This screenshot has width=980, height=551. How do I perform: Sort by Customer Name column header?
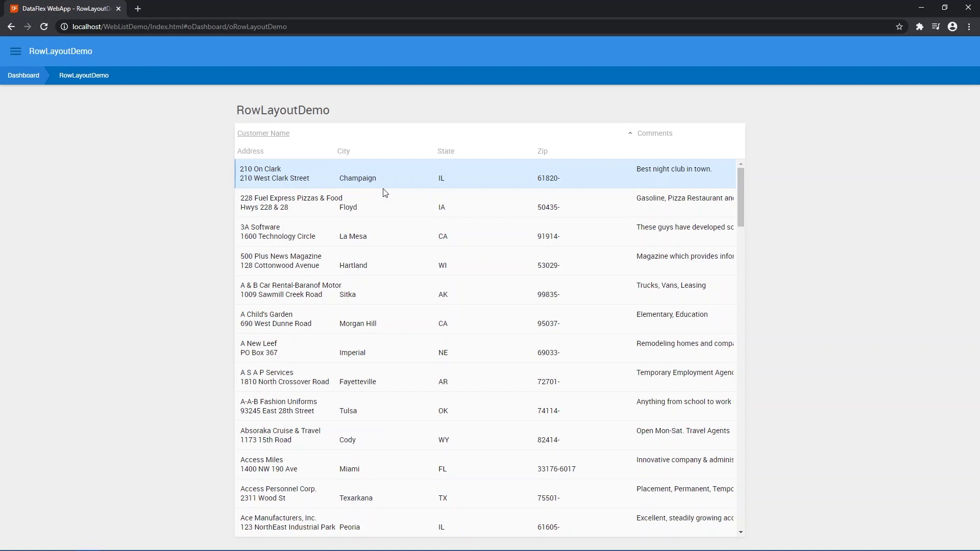click(263, 133)
